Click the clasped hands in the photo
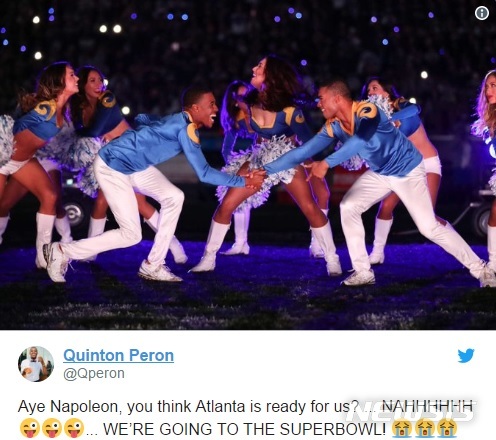 coord(256,179)
